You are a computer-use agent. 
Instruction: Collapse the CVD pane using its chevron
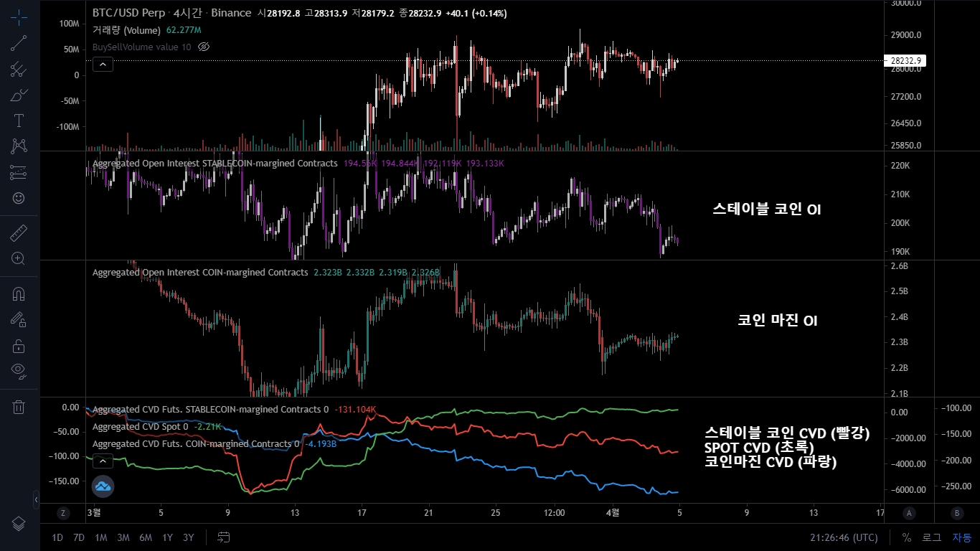(x=103, y=461)
